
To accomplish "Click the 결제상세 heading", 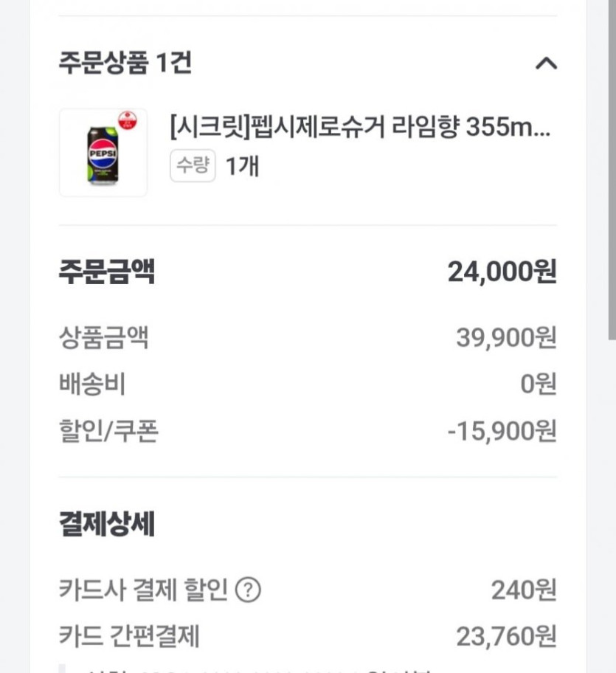I will (107, 525).
